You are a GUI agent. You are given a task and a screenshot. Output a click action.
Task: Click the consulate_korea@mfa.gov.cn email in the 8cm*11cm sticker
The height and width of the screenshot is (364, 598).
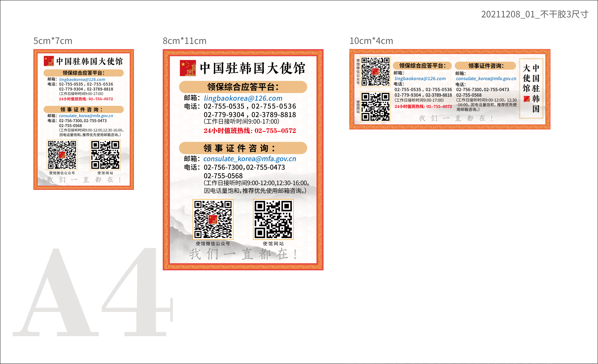(x=250, y=159)
